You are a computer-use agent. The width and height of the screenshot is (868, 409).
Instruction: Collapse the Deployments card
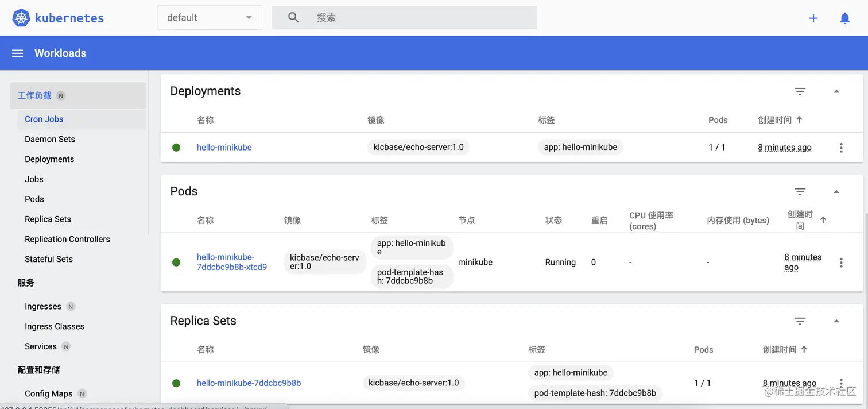point(836,91)
